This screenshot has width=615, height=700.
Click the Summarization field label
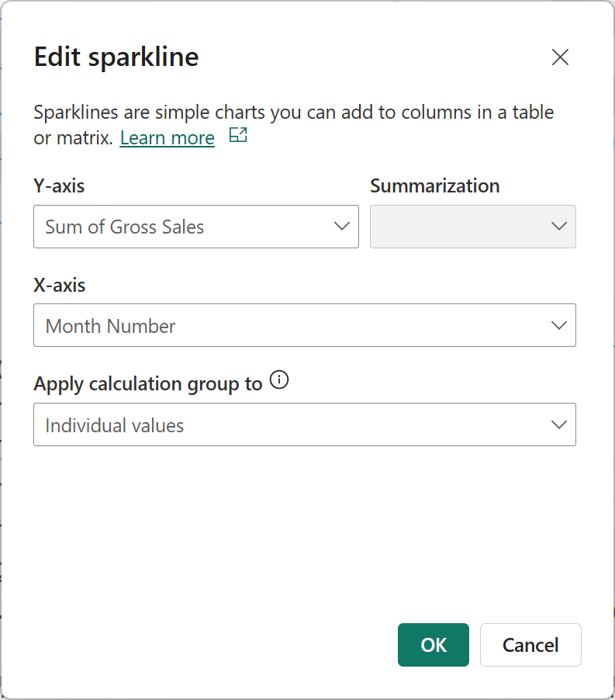point(434,186)
